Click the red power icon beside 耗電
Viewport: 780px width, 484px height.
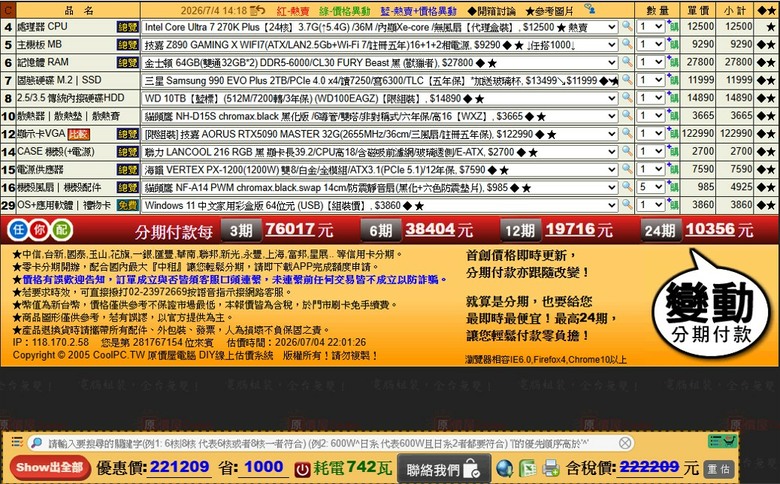tap(302, 469)
